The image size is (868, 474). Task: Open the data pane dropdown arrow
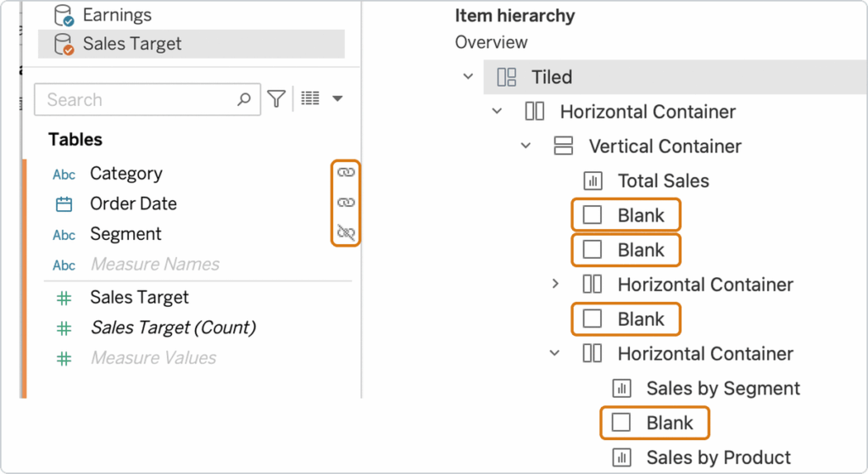point(337,98)
